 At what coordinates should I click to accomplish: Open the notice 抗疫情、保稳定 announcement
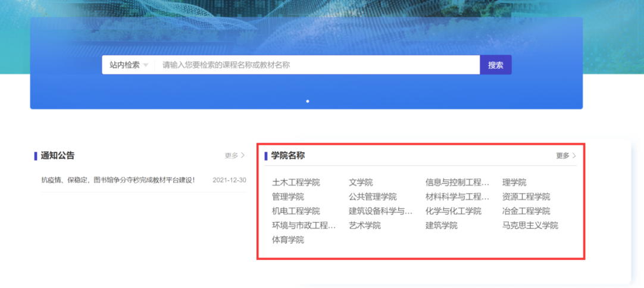click(118, 180)
